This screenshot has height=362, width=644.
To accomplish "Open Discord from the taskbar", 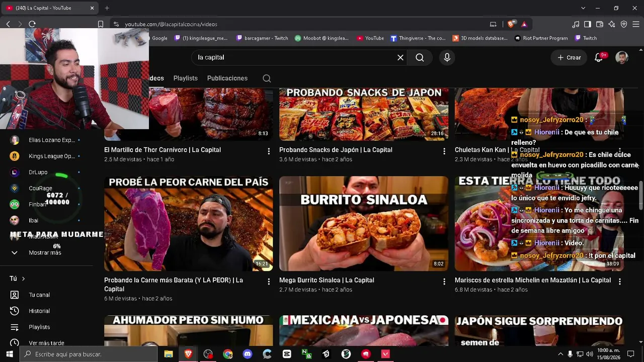I will coord(248,354).
